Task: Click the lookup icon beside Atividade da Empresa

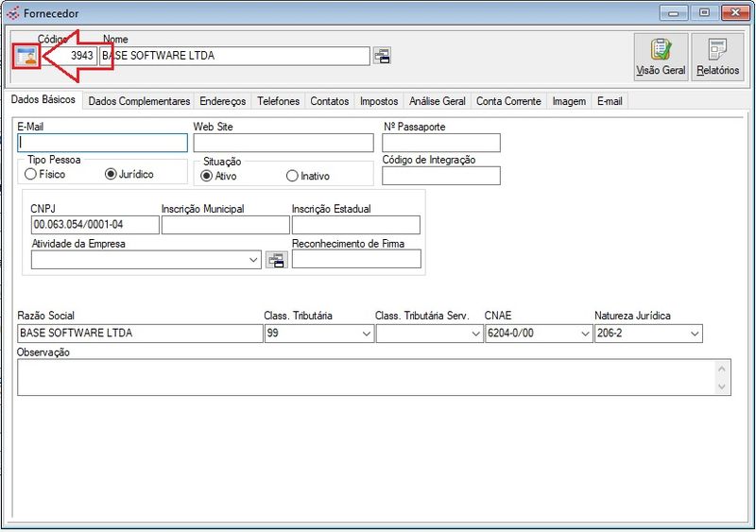Action: 276,260
